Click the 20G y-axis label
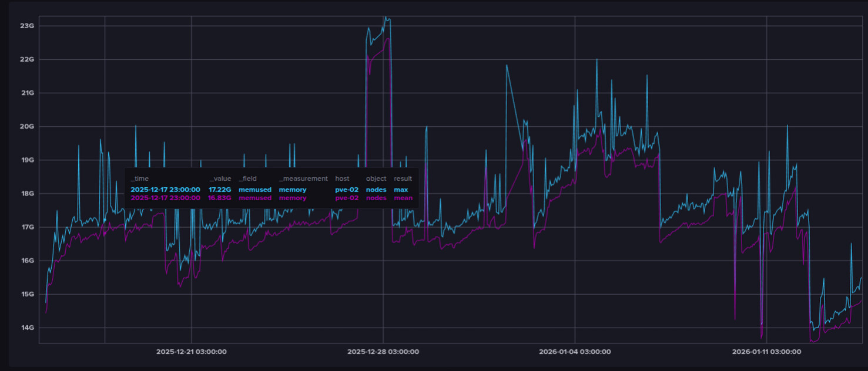868x371 pixels. tap(28, 126)
